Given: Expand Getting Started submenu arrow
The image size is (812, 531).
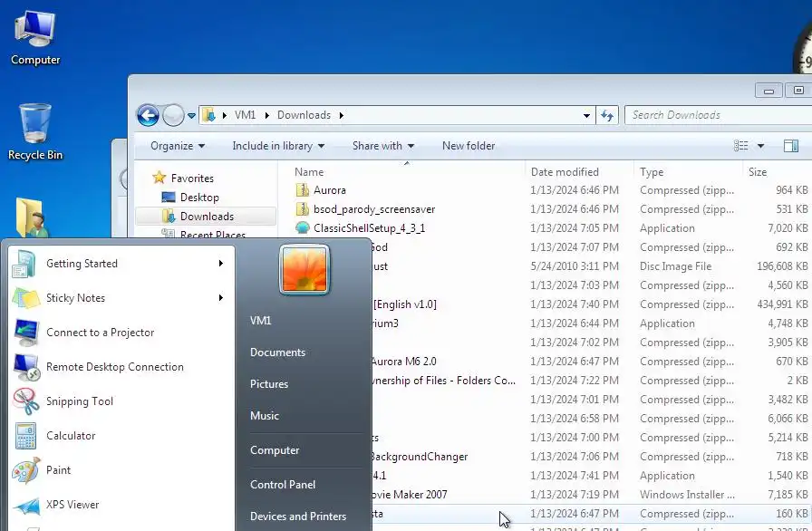Looking at the screenshot, I should pos(221,264).
